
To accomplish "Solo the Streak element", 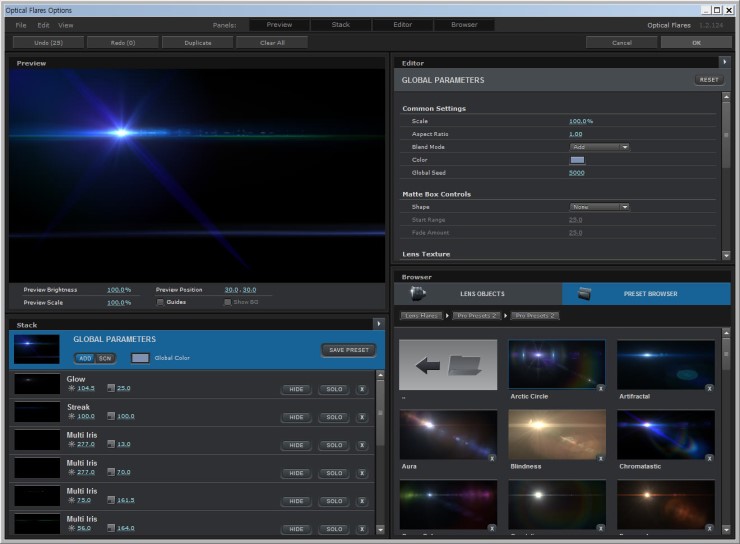I will 333,417.
